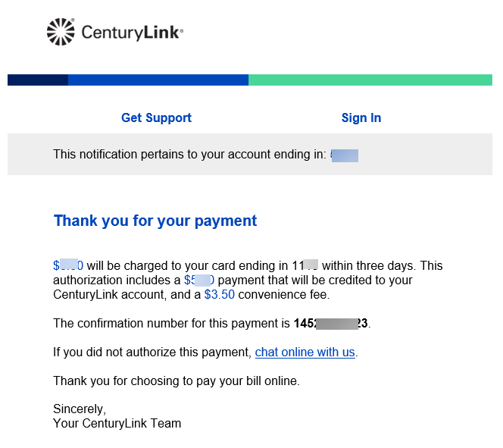Click the bold payment confirmation number
This screenshot has width=503, height=448.
tap(330, 324)
